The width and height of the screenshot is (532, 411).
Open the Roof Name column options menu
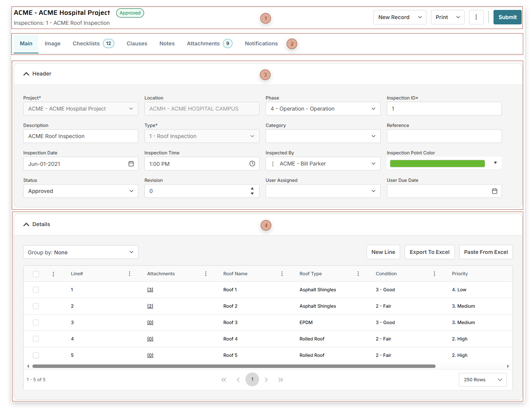click(282, 274)
